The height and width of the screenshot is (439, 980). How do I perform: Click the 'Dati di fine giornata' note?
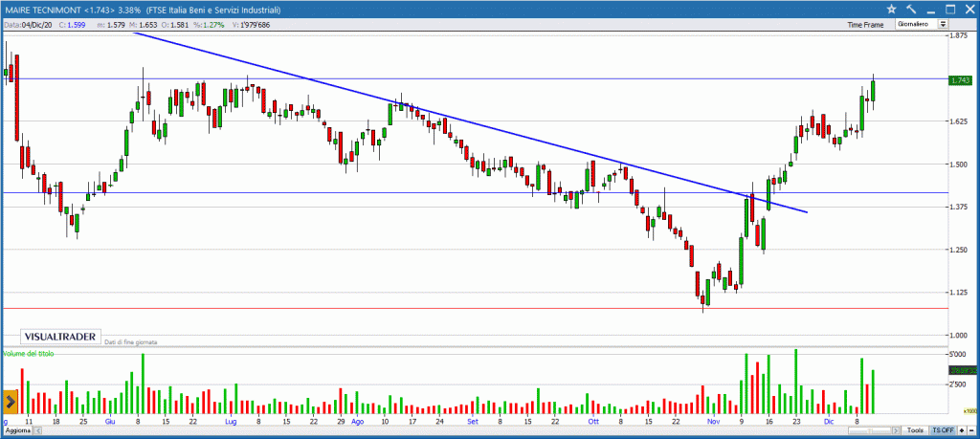coord(130,342)
